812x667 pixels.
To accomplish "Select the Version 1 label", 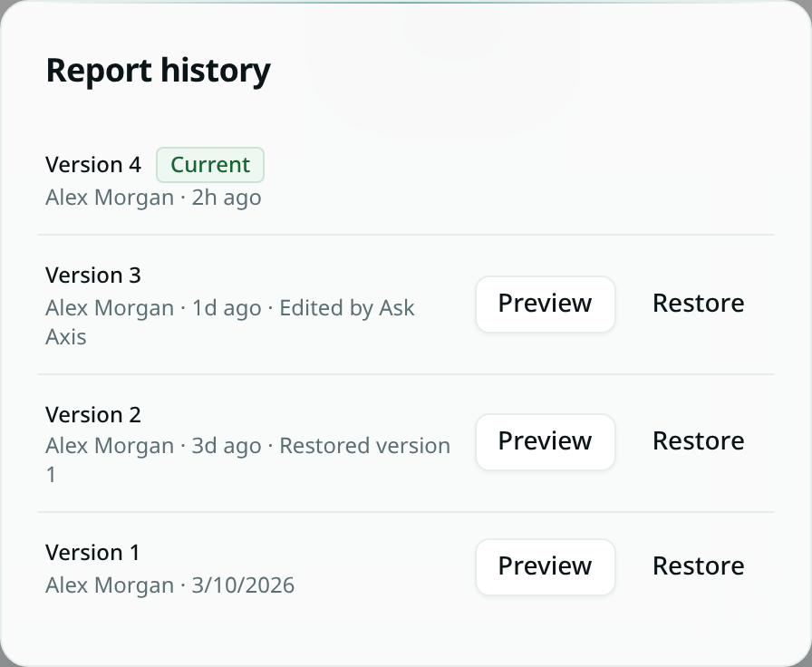I will tap(92, 552).
